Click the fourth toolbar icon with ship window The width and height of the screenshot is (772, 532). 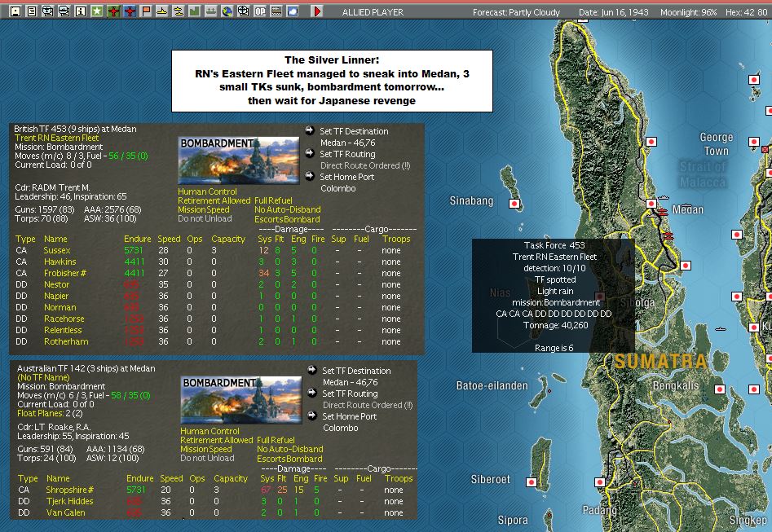point(64,11)
